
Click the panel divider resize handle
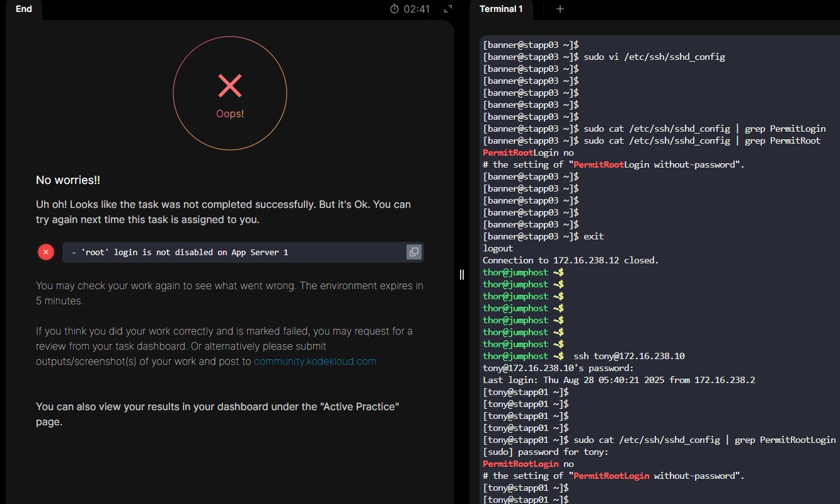(462, 275)
